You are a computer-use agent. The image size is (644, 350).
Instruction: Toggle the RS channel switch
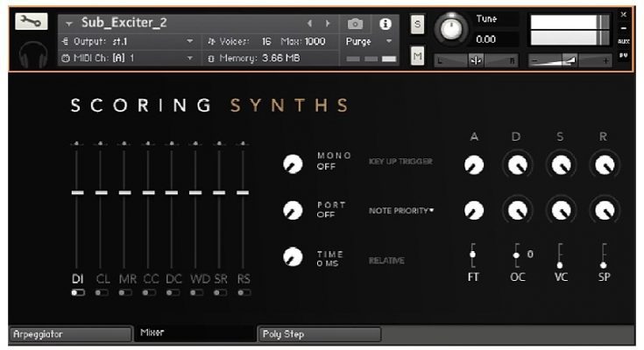pyautogui.click(x=244, y=293)
